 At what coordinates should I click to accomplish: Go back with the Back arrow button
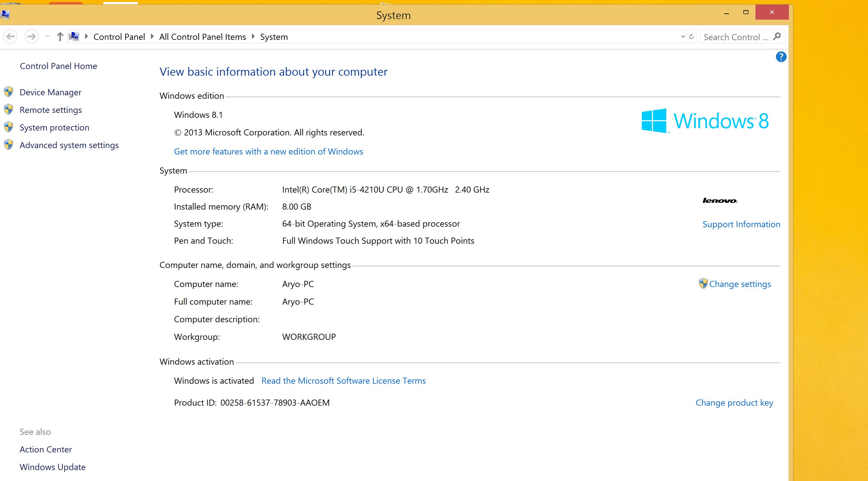coord(10,36)
